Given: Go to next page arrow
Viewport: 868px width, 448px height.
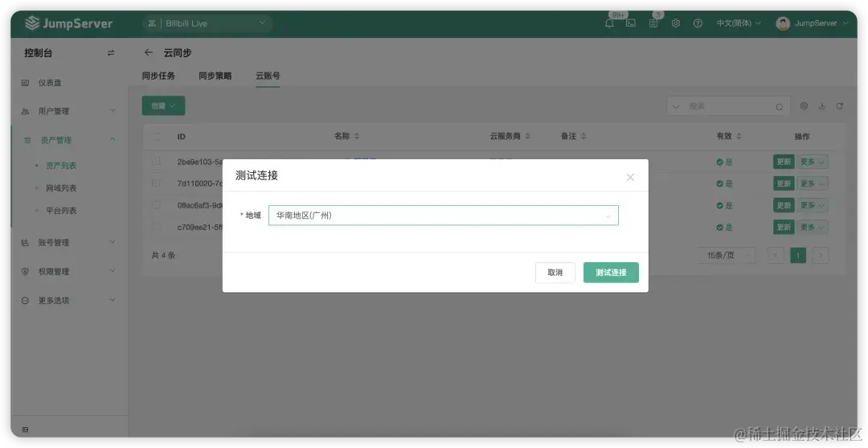Looking at the screenshot, I should click(821, 255).
